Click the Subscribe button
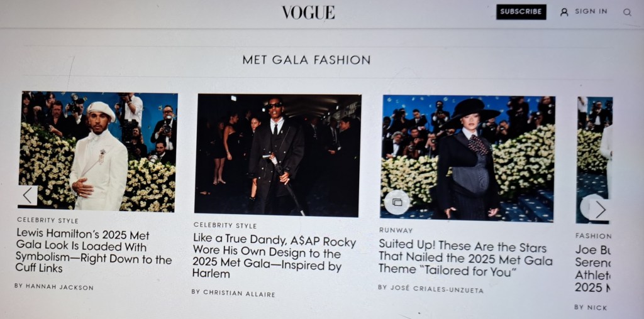The width and height of the screenshot is (644, 319). coord(521,12)
